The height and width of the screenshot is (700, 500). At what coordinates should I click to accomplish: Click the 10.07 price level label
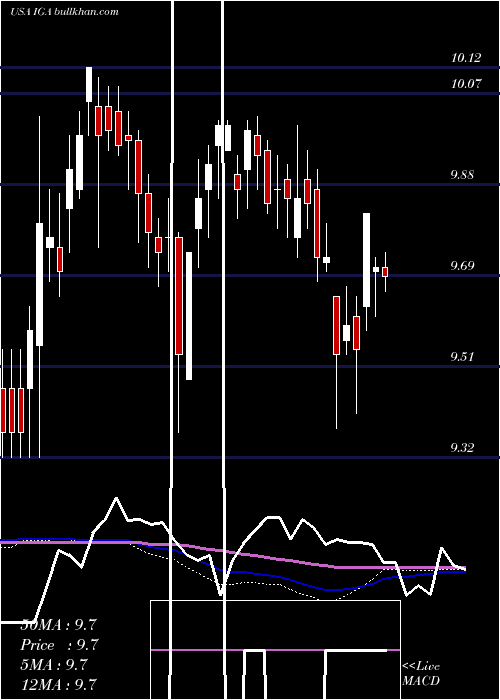coord(466,83)
